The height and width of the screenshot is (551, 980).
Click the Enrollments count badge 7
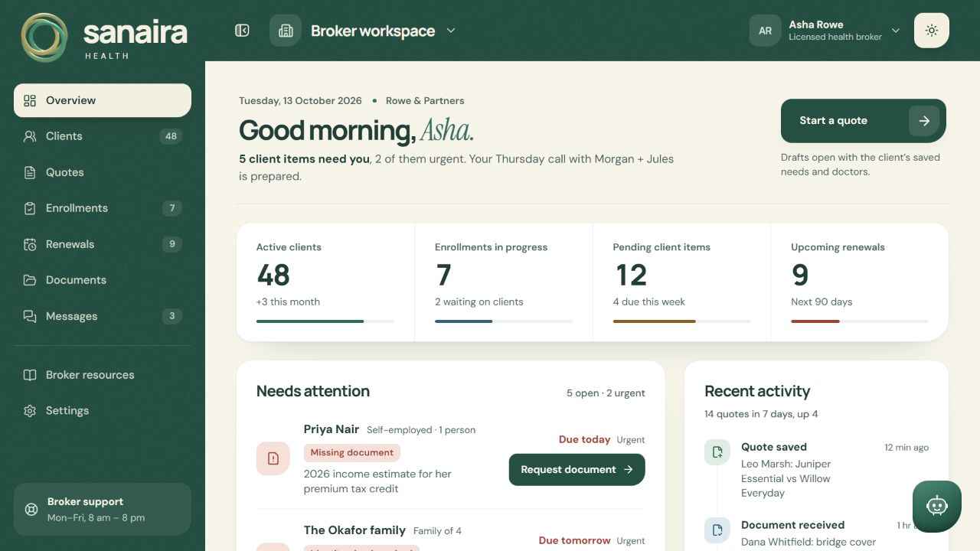pyautogui.click(x=172, y=208)
